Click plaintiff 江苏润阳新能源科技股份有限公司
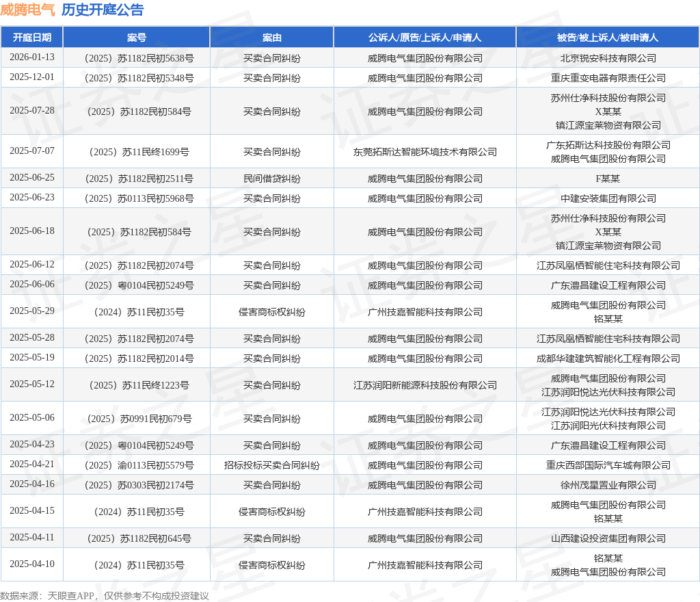 pos(425,385)
